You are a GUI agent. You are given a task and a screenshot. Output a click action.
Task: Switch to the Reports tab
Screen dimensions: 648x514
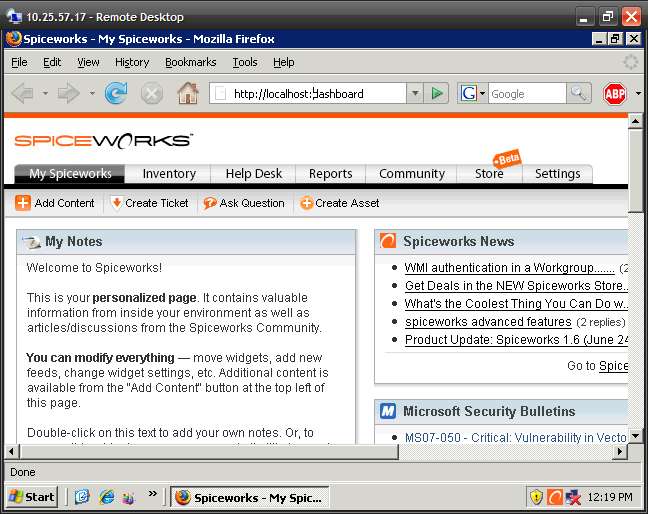(x=331, y=174)
